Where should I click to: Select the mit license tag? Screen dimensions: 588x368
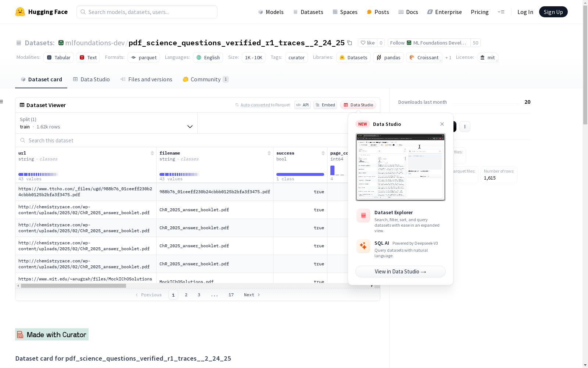point(488,57)
